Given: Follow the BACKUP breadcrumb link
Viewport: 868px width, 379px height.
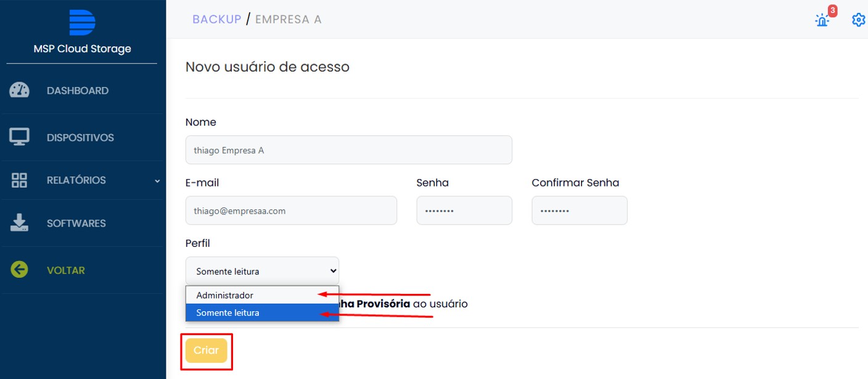Looking at the screenshot, I should tap(216, 19).
